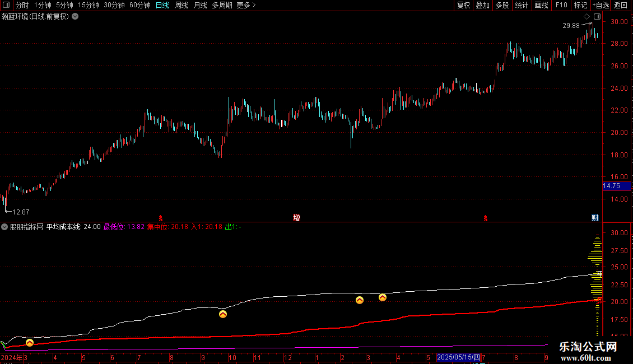Open the 多股 multi-stock view
Image resolution: width=633 pixels, height=364 pixels.
[502, 5]
